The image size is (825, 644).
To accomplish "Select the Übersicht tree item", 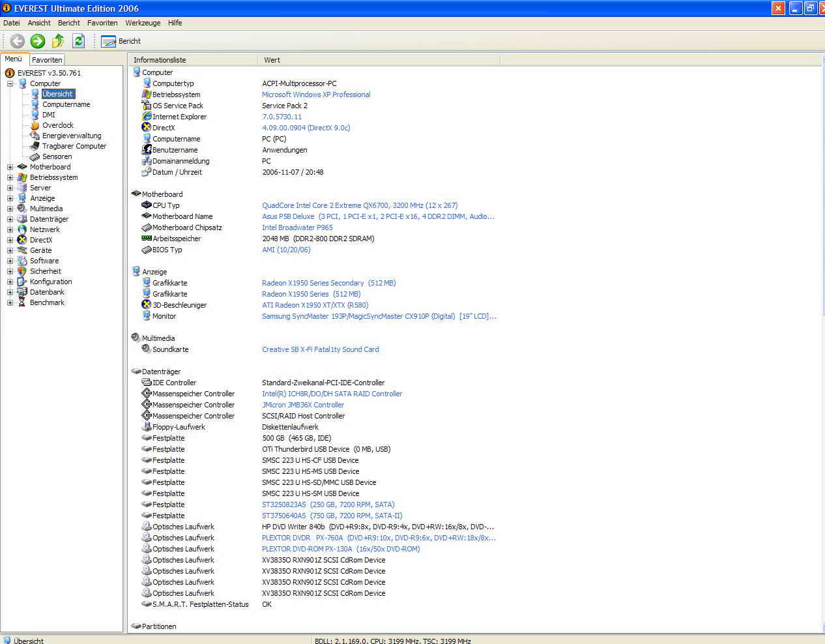I will tap(58, 94).
